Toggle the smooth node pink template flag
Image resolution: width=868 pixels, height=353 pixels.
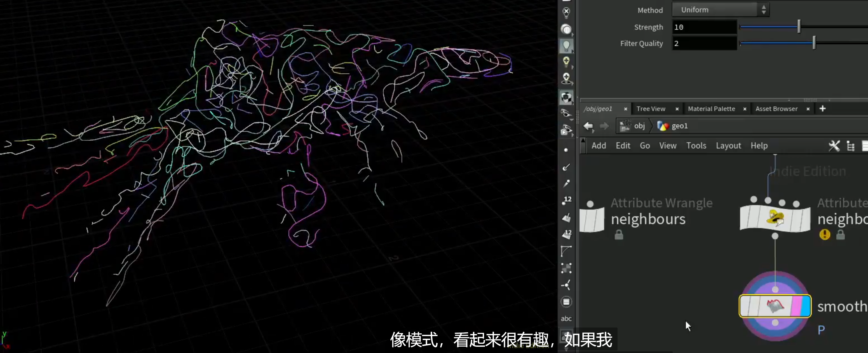(x=797, y=306)
